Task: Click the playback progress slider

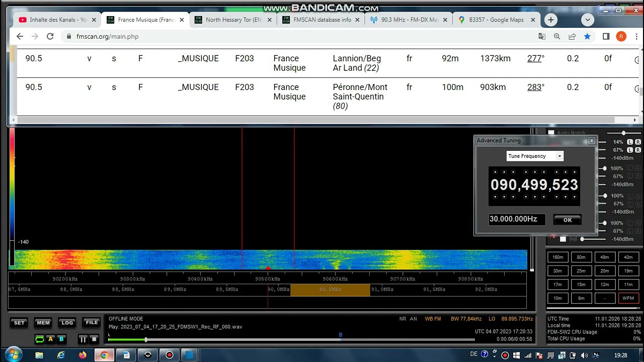Action: tap(291, 340)
